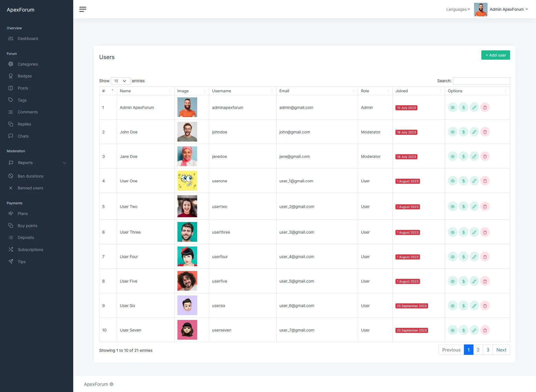Click the edit pencil icon for Jane Doe
This screenshot has width=536, height=392.
click(x=474, y=156)
